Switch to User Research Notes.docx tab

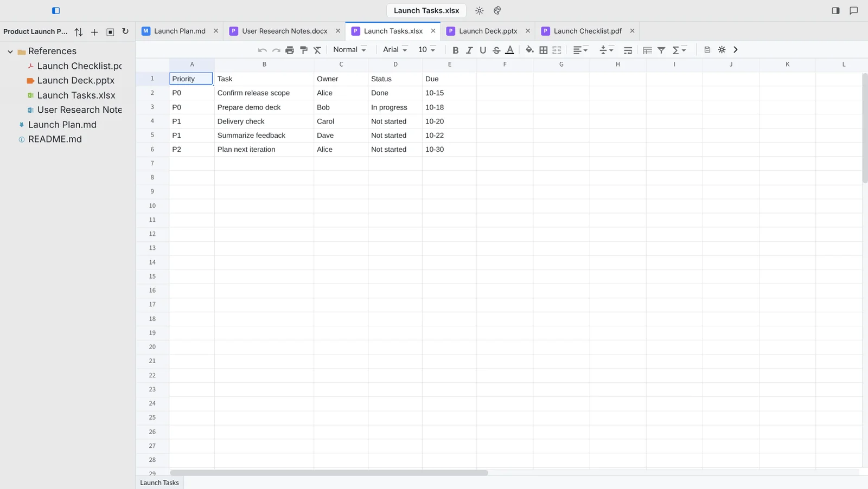pyautogui.click(x=285, y=31)
